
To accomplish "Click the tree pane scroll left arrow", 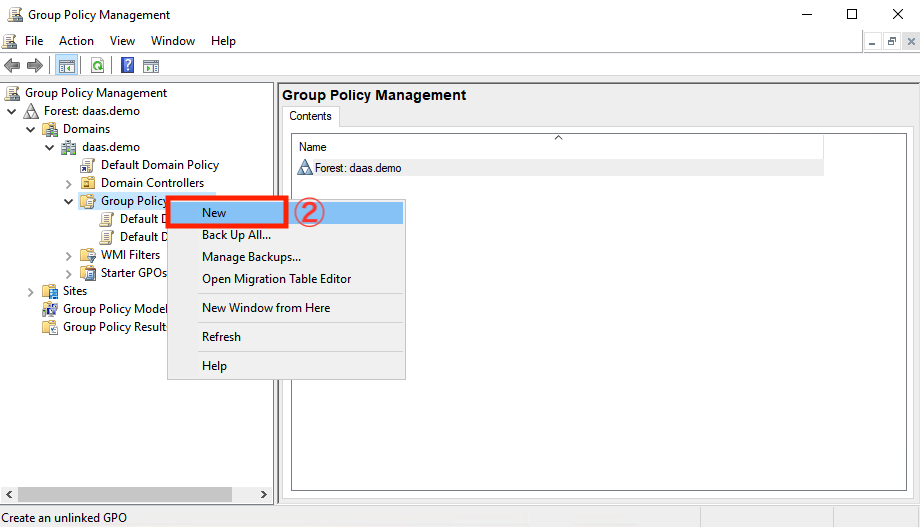I will click(x=9, y=495).
